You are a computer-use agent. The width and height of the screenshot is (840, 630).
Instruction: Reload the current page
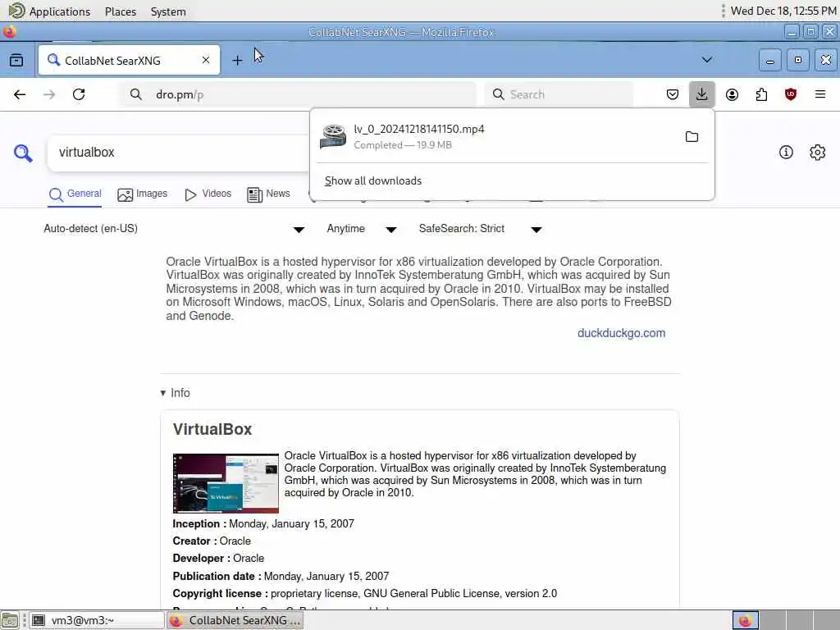(79, 95)
